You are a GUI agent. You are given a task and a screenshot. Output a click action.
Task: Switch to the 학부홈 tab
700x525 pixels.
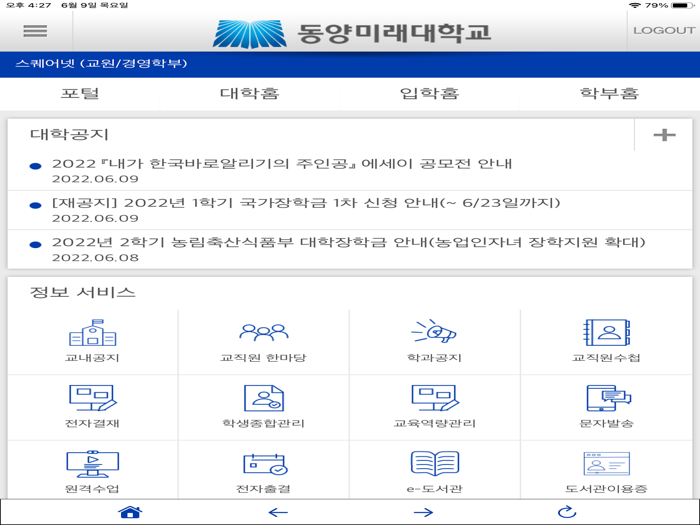pyautogui.click(x=609, y=93)
